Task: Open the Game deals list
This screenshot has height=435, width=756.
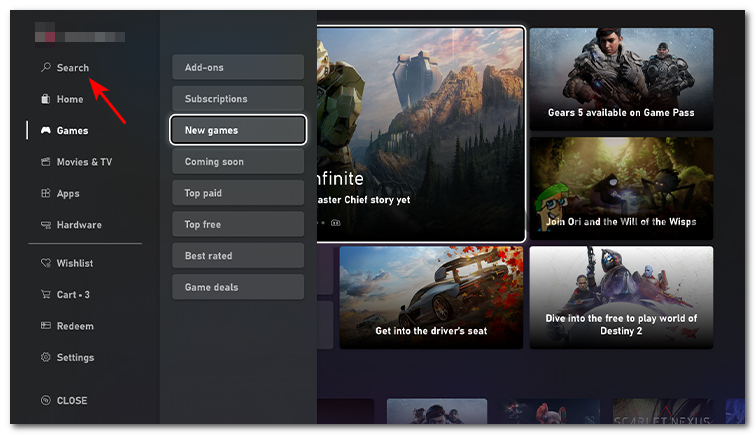Action: [x=238, y=286]
